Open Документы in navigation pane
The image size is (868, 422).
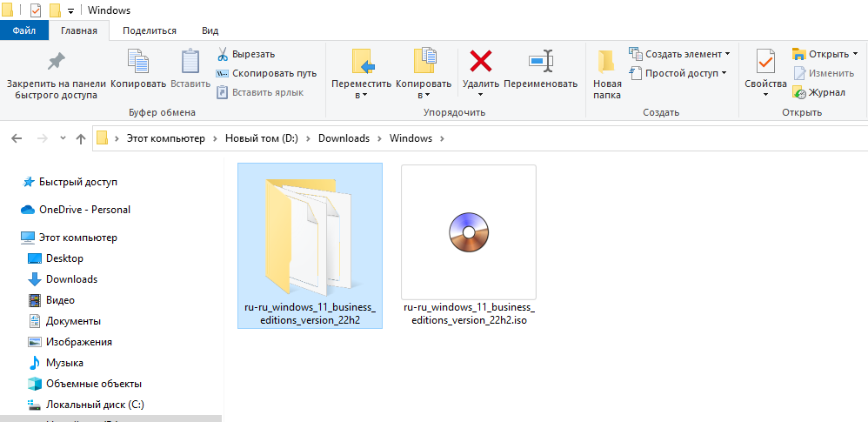pos(74,321)
